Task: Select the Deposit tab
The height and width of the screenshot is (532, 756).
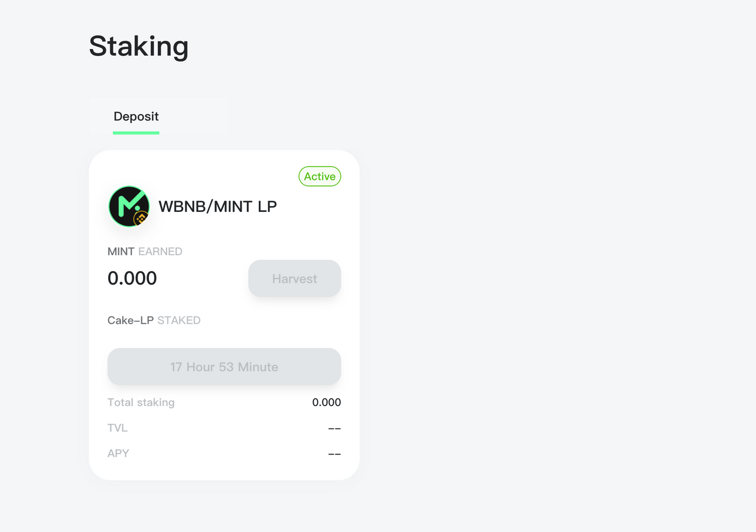Action: tap(136, 116)
